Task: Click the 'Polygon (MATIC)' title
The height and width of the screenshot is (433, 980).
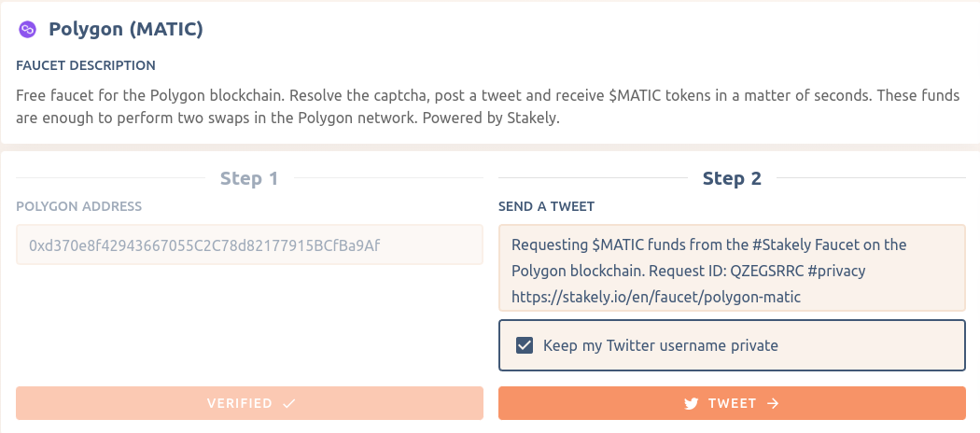Action: pos(126,30)
